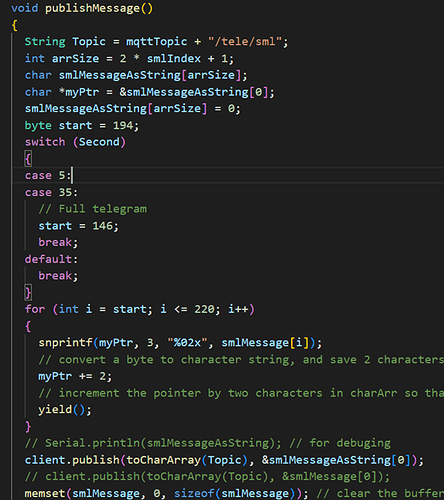Click the commented Serial.println debugging line
The width and height of the screenshot is (444, 500).
pyautogui.click(x=207, y=443)
